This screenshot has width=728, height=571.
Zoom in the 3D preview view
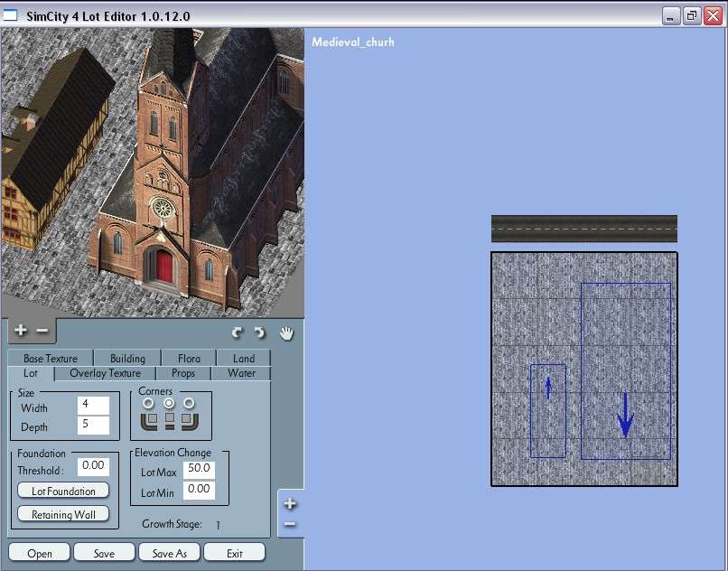21,331
